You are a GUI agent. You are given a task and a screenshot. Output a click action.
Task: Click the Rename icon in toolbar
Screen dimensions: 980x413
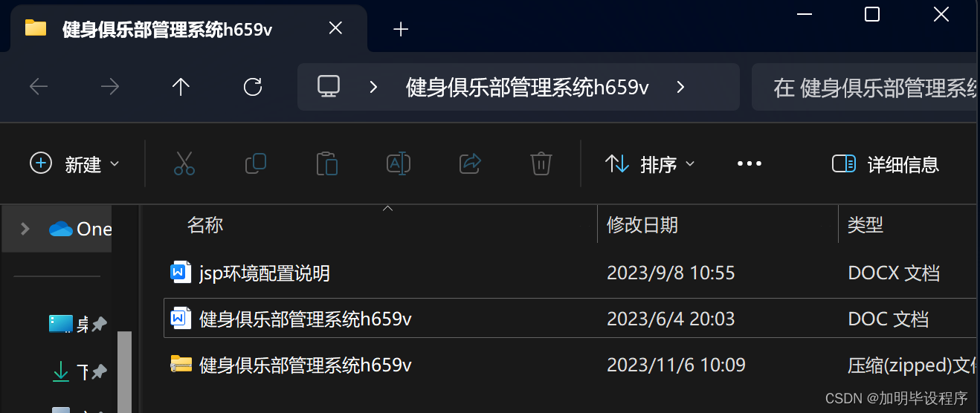[x=399, y=163]
